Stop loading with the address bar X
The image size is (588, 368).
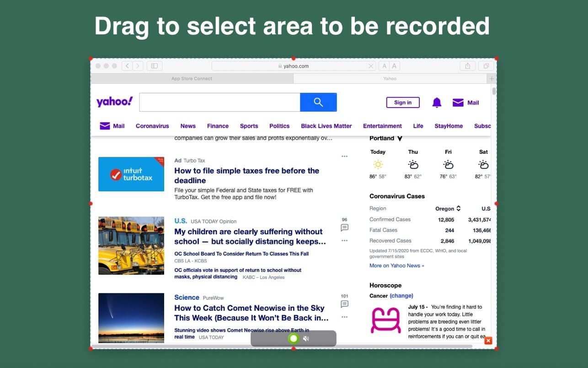pos(371,66)
